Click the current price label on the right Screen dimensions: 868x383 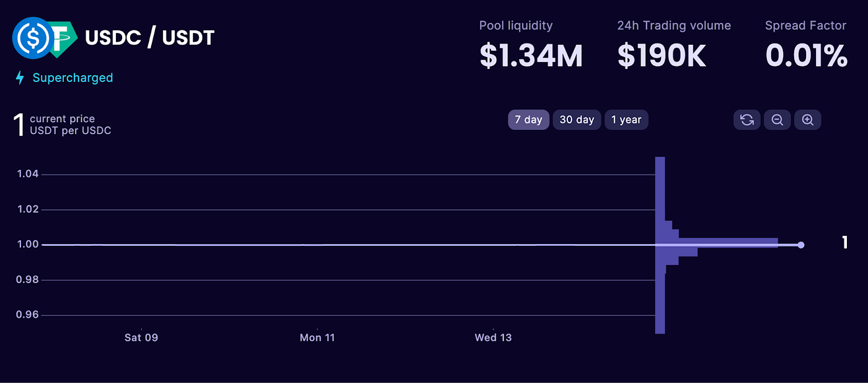pos(844,243)
